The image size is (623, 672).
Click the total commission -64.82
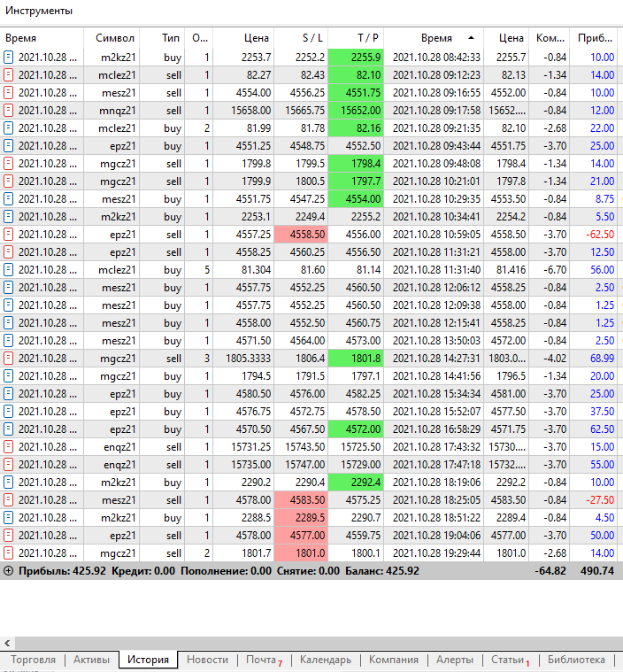pyautogui.click(x=550, y=571)
